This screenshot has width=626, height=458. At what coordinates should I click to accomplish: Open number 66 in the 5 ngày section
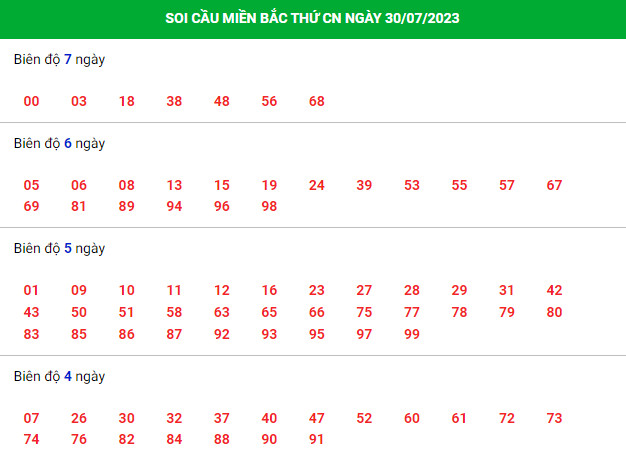pos(317,312)
